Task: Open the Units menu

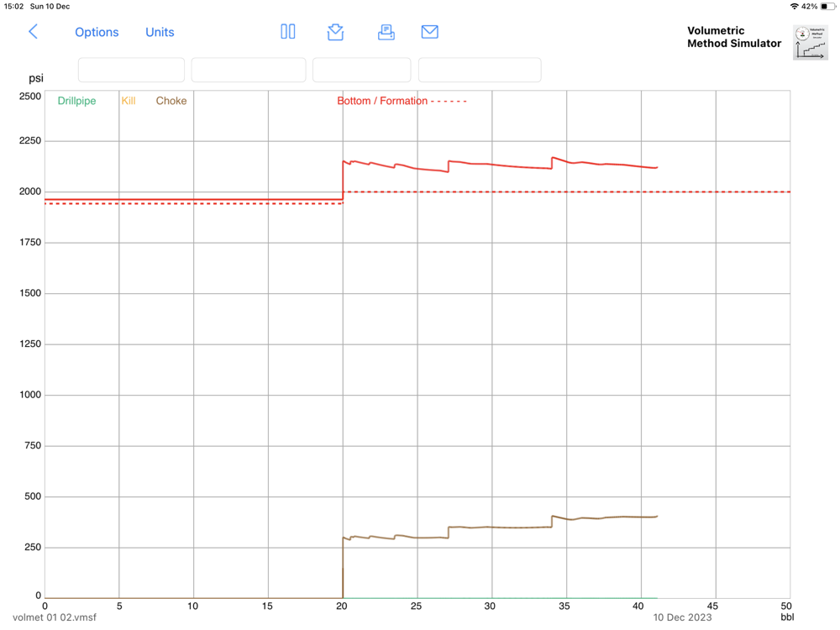Action: (x=160, y=32)
